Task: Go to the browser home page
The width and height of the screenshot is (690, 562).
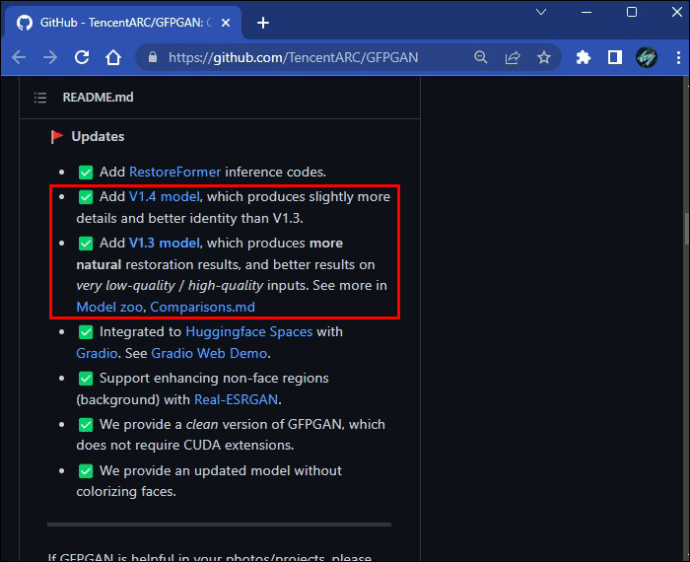Action: [x=113, y=57]
